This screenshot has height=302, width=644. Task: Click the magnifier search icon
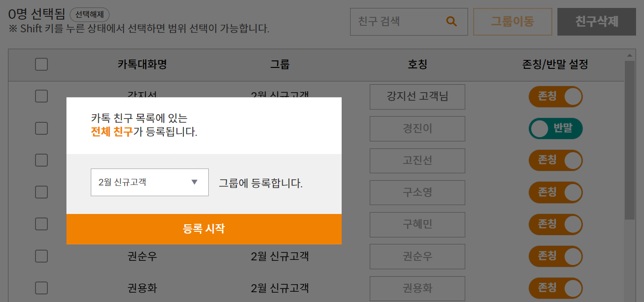451,22
